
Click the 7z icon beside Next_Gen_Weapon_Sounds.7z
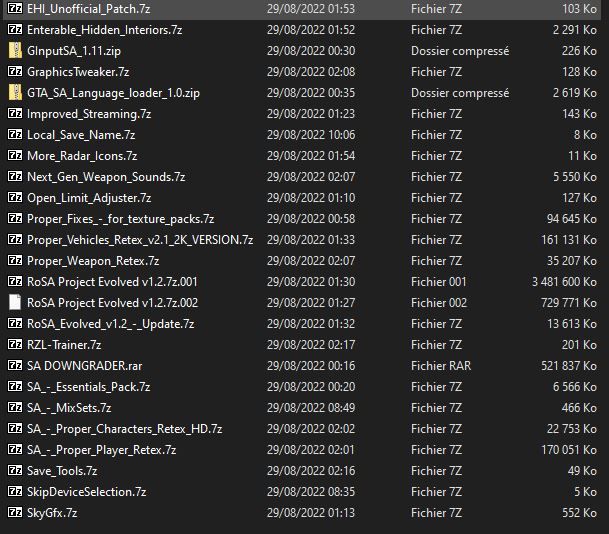[x=15, y=176]
